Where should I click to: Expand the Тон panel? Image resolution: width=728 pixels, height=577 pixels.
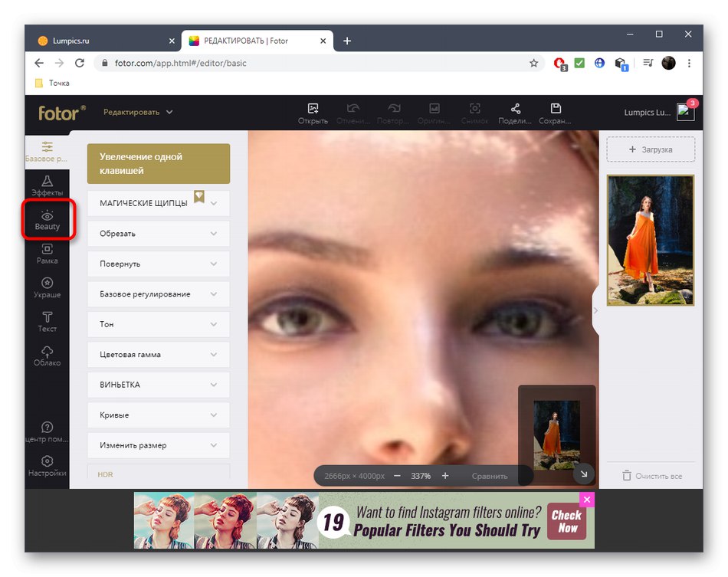click(159, 324)
